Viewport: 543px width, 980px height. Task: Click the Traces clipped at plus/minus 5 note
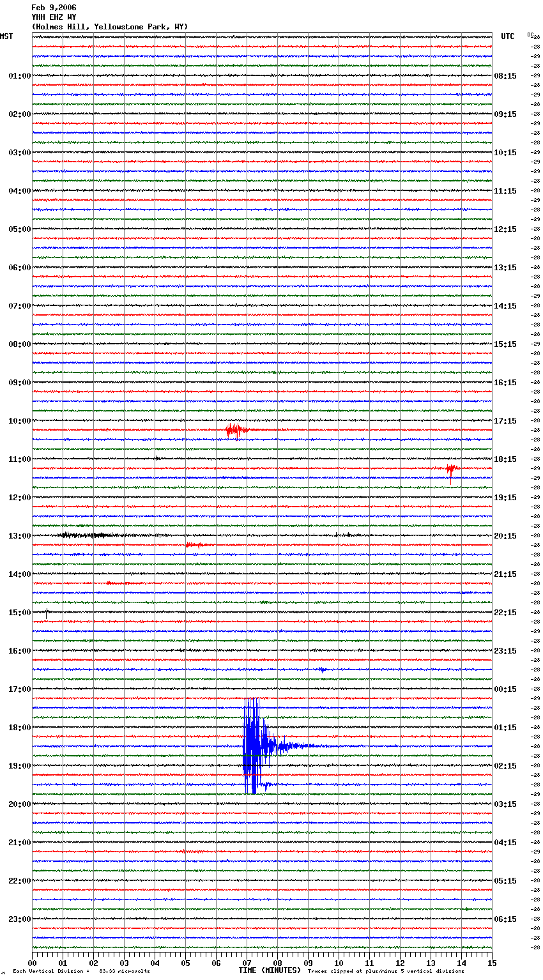386,972
